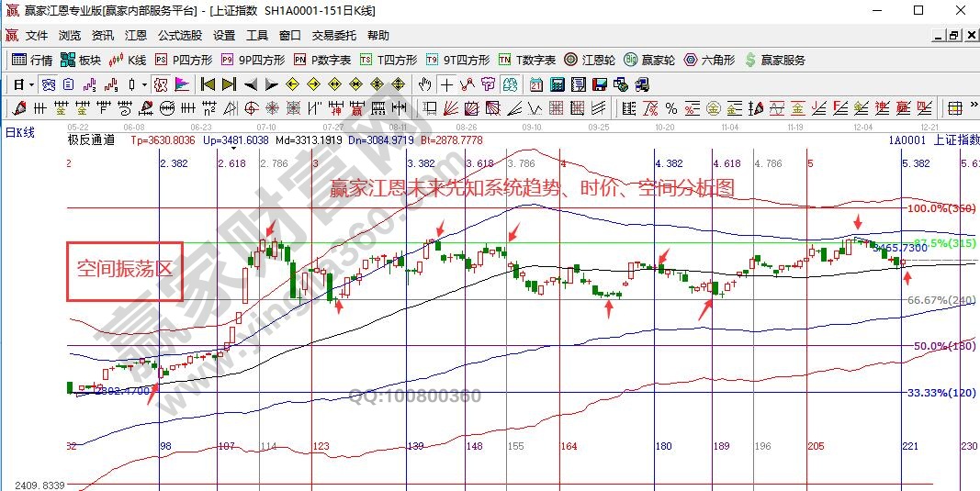Switch to the K线 candlestick chart
Image resolution: width=980 pixels, height=491 pixels.
click(128, 60)
